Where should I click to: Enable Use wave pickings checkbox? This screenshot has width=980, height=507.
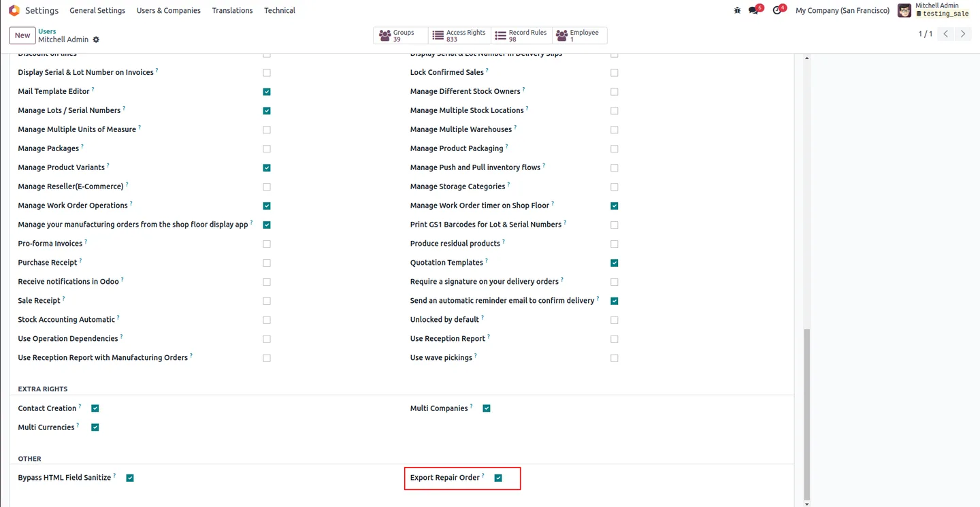click(x=615, y=359)
